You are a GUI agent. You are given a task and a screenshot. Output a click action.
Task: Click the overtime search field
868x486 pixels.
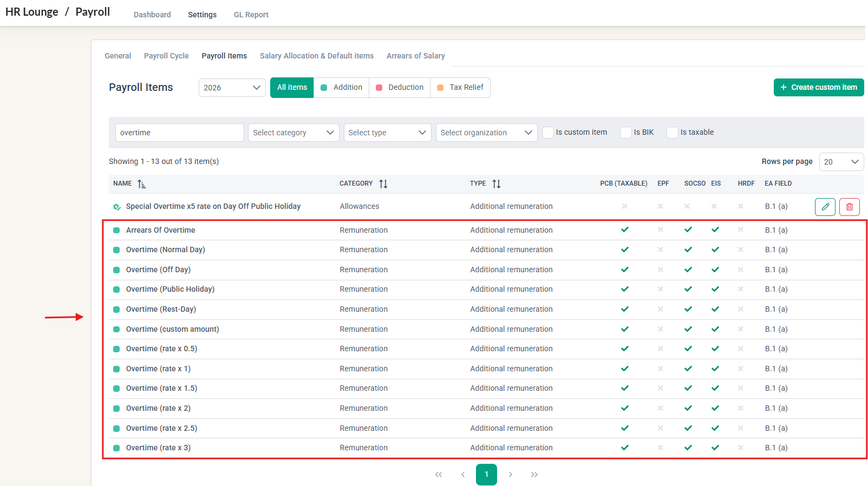pyautogui.click(x=179, y=133)
